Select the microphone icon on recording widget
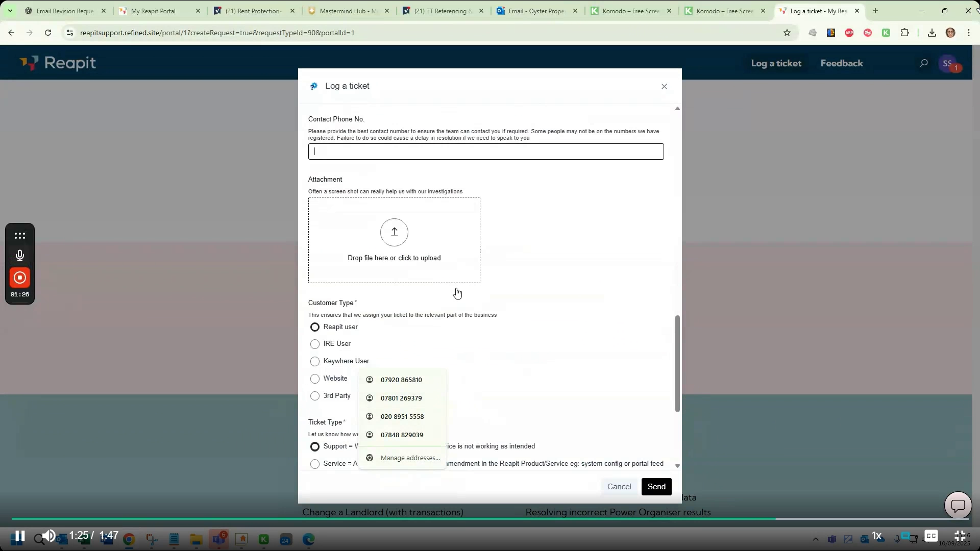Image resolution: width=980 pixels, height=551 pixels. pyautogui.click(x=19, y=256)
